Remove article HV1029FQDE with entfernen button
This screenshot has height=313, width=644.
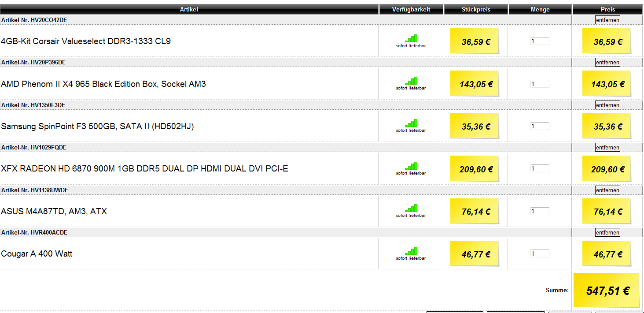point(607,147)
